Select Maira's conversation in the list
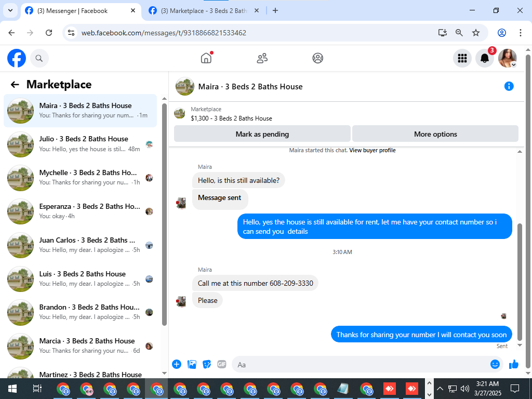 coord(81,111)
